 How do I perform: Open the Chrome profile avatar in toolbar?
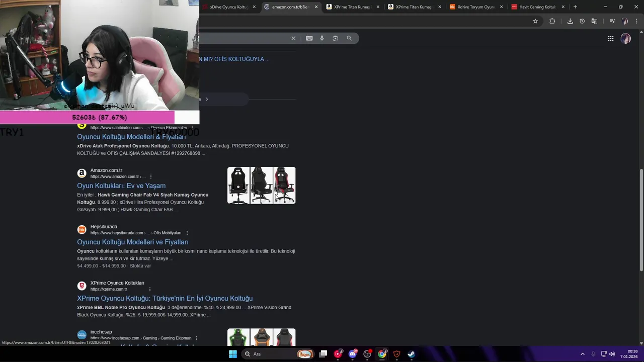click(625, 21)
